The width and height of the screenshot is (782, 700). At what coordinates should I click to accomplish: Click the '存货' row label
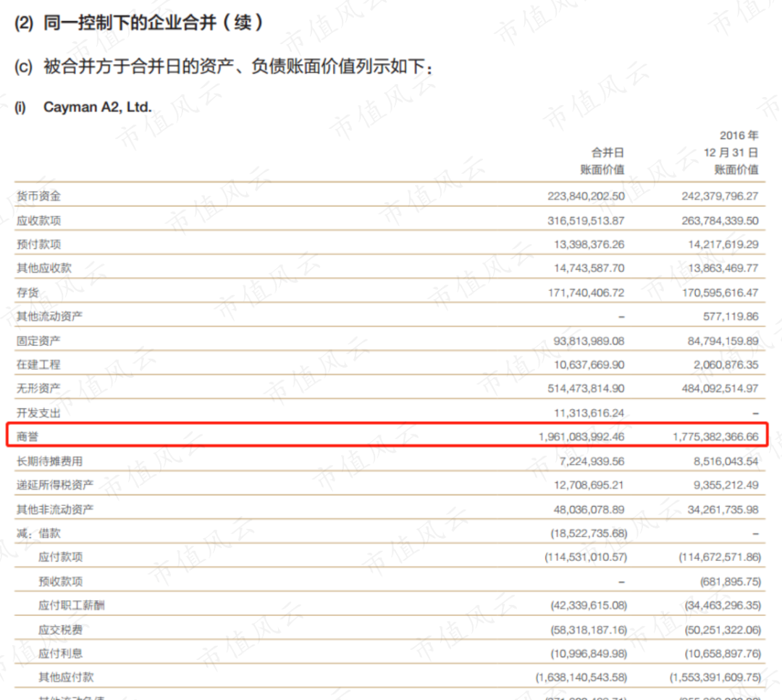tap(28, 292)
